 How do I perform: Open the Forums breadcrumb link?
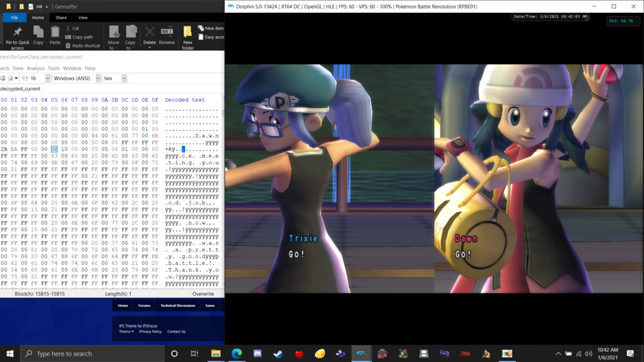144,305
